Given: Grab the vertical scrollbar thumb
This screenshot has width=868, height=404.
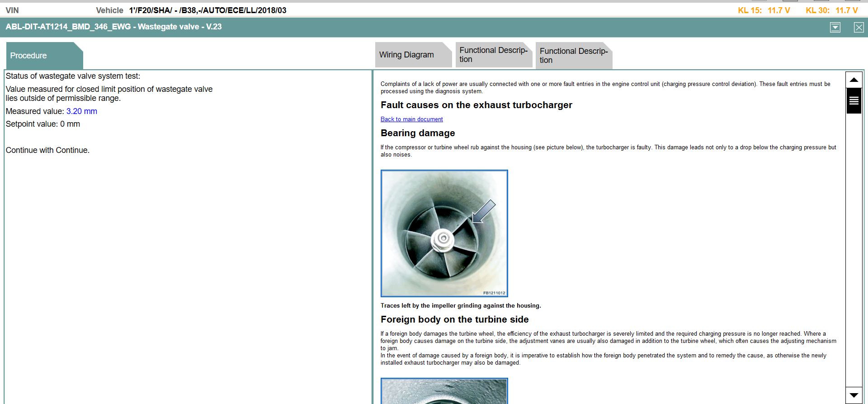Looking at the screenshot, I should (x=854, y=100).
